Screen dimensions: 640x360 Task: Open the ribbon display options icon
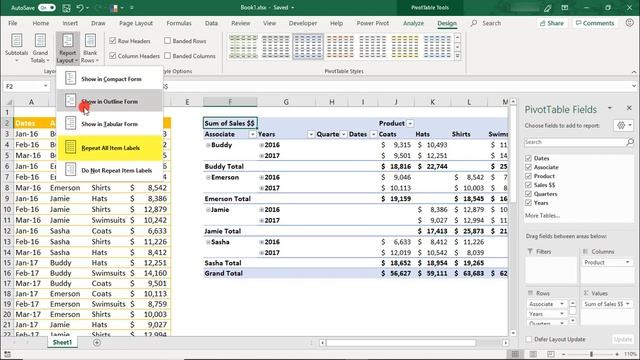click(564, 8)
